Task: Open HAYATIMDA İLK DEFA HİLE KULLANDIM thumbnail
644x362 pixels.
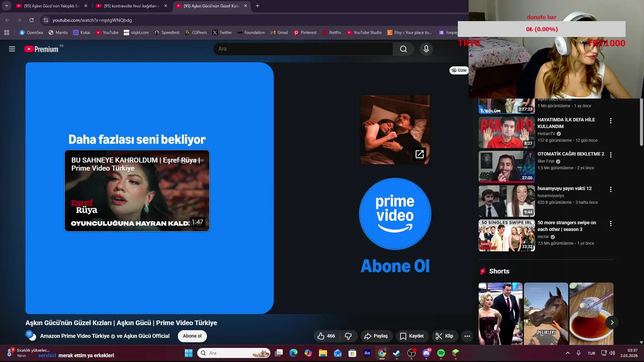Action: coord(507,132)
